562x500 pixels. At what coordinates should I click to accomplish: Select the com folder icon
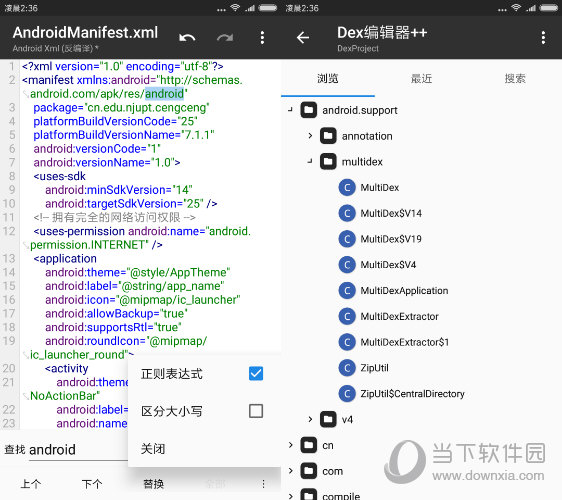(x=309, y=471)
